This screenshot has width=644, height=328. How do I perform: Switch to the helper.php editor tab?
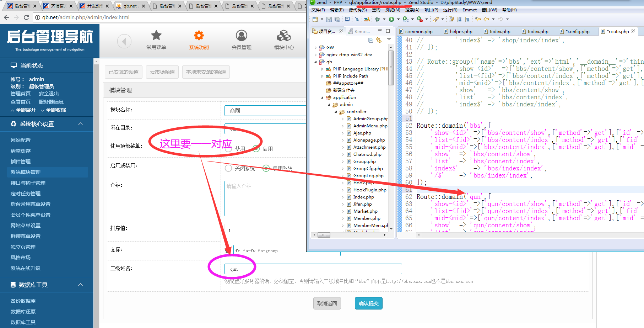pos(461,32)
